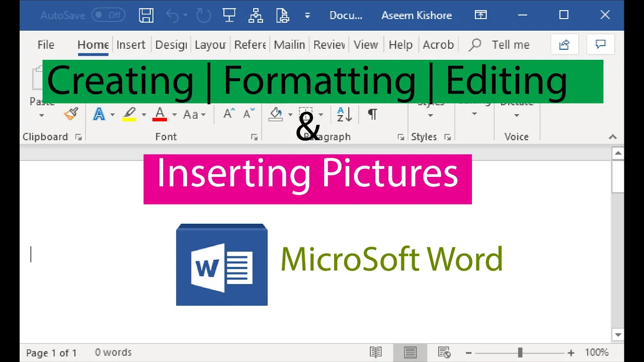The height and width of the screenshot is (362, 644).
Task: Click the org chart icon in Quick Access Toolbar
Action: [x=256, y=15]
